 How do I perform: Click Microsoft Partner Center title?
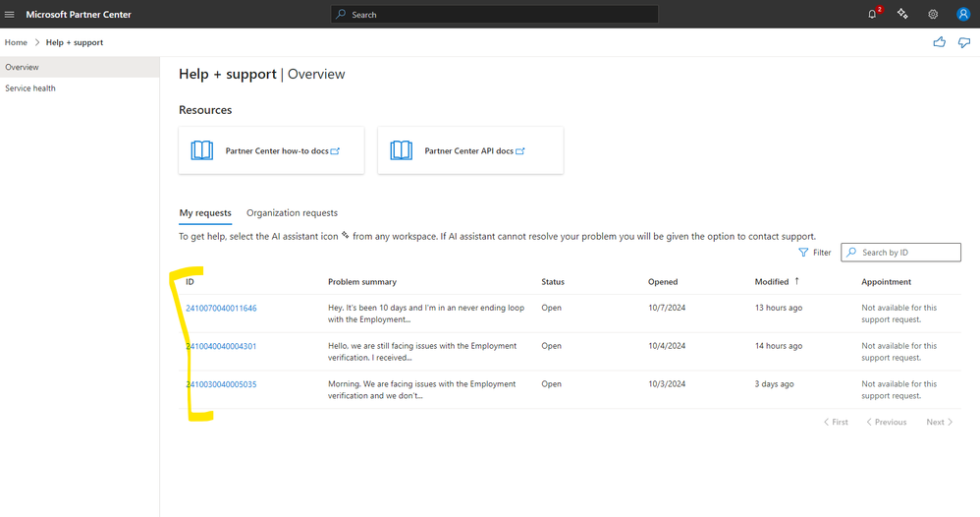click(x=79, y=15)
